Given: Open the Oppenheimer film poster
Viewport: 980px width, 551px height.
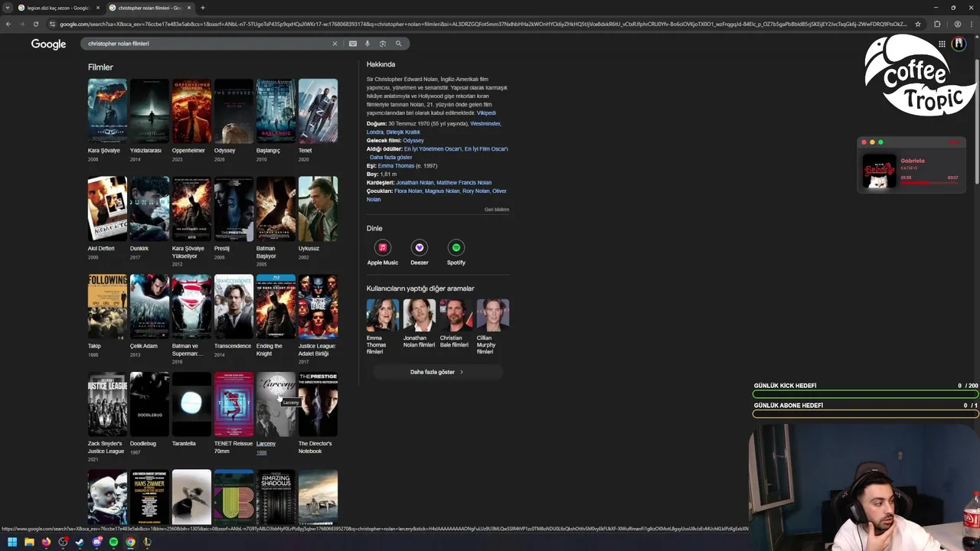Looking at the screenshot, I should 191,111.
